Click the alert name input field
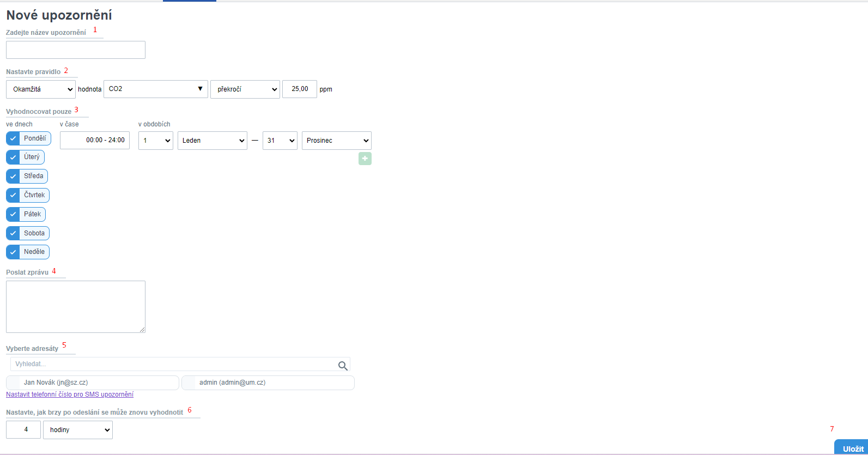The width and height of the screenshot is (868, 455). click(x=76, y=50)
